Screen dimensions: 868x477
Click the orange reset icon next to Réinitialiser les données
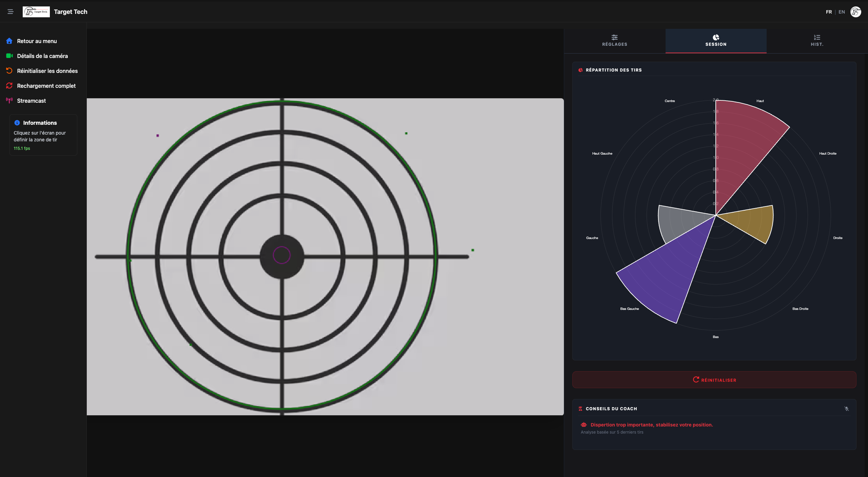pyautogui.click(x=9, y=71)
